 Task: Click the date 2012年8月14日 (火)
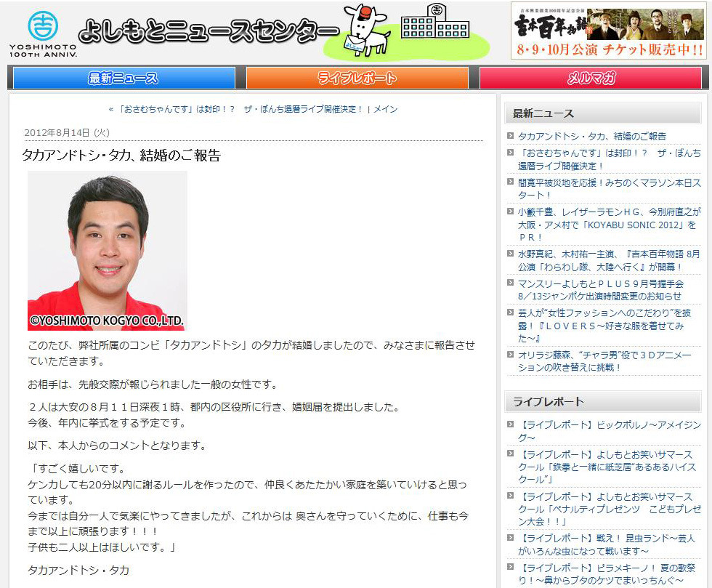(x=67, y=133)
